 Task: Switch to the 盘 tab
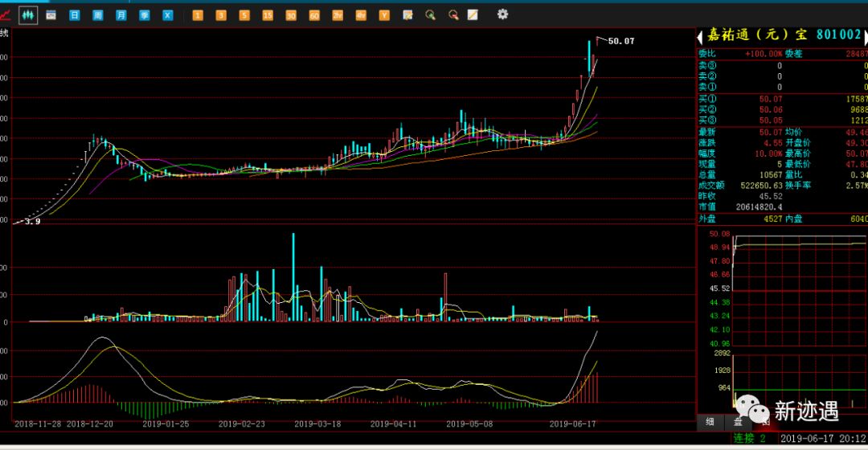pyautogui.click(x=737, y=422)
